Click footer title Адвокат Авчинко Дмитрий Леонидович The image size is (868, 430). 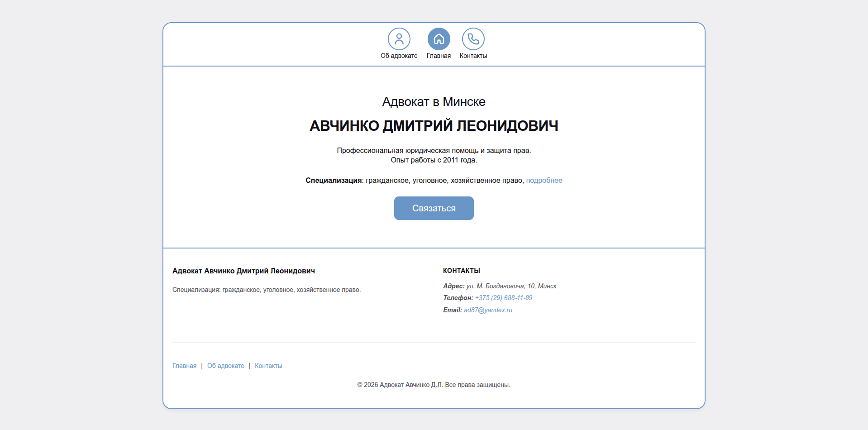[243, 271]
